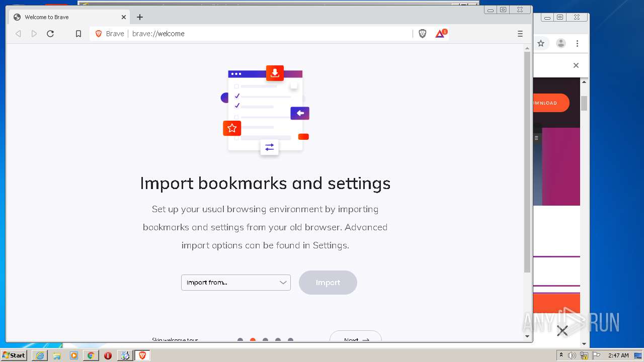
Task: Open the Brave Rewards triangle icon
Action: pyautogui.click(x=440, y=34)
